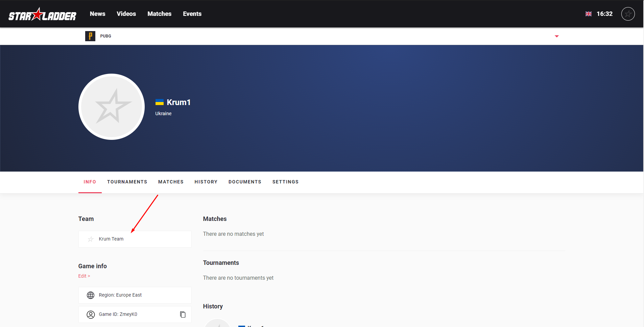
Task: Expand the PUBG game selector dropdown arrow
Action: (x=556, y=36)
